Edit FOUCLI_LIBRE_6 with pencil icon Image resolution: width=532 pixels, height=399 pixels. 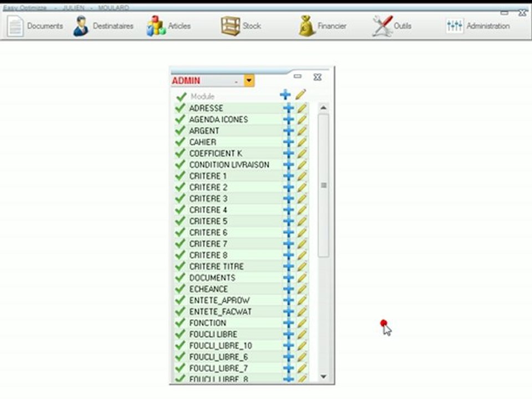tap(301, 357)
